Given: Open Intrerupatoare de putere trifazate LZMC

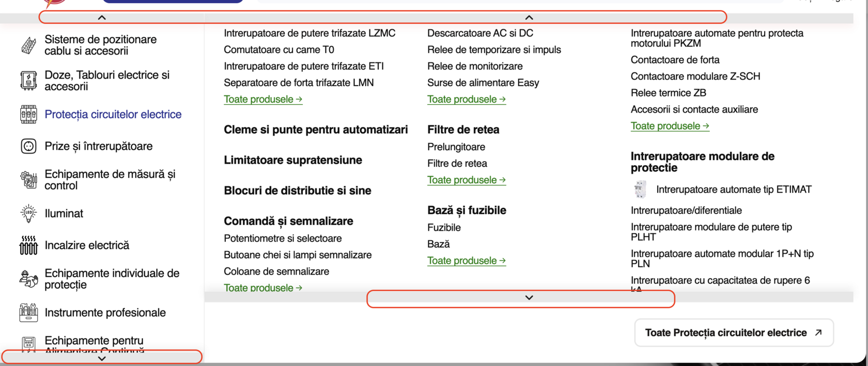Looking at the screenshot, I should [309, 33].
